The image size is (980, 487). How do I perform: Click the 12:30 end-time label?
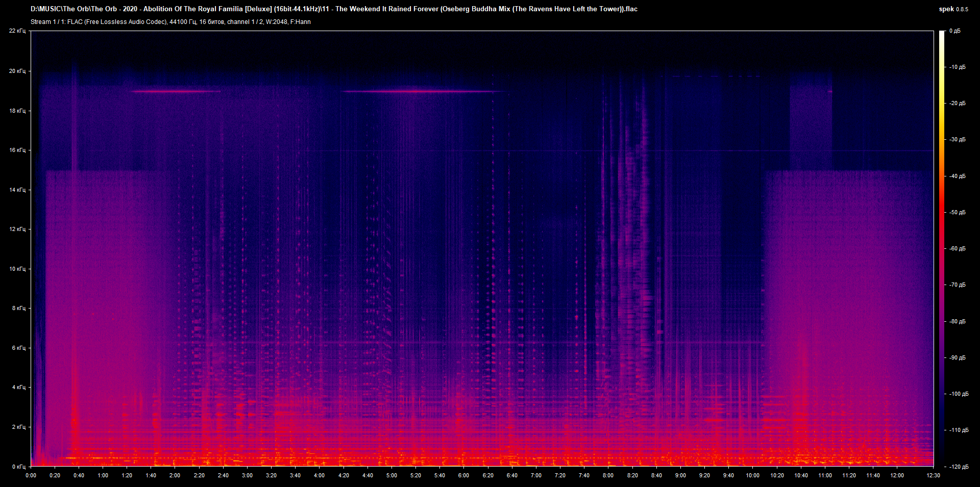coord(934,475)
